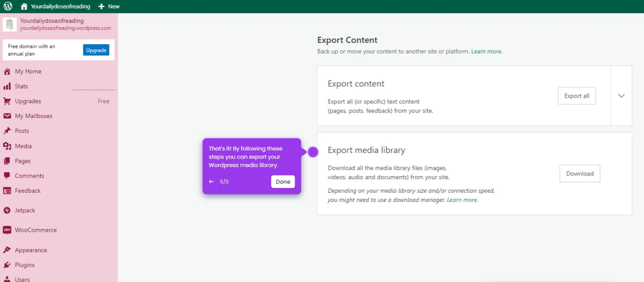Screen dimensions: 644x282
Task: Click the Comments bubble icon
Action: click(x=7, y=176)
